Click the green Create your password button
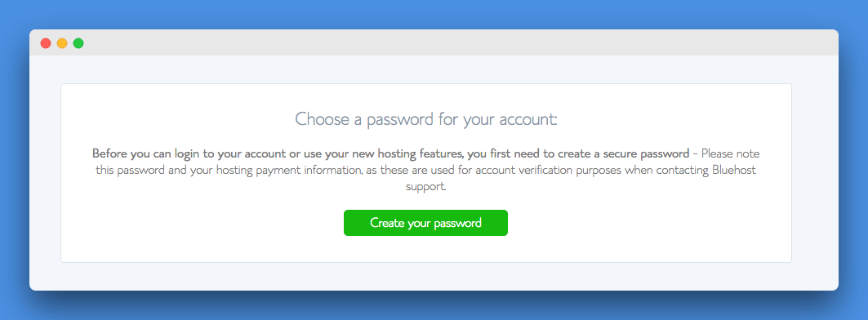This screenshot has width=868, height=320. click(425, 223)
